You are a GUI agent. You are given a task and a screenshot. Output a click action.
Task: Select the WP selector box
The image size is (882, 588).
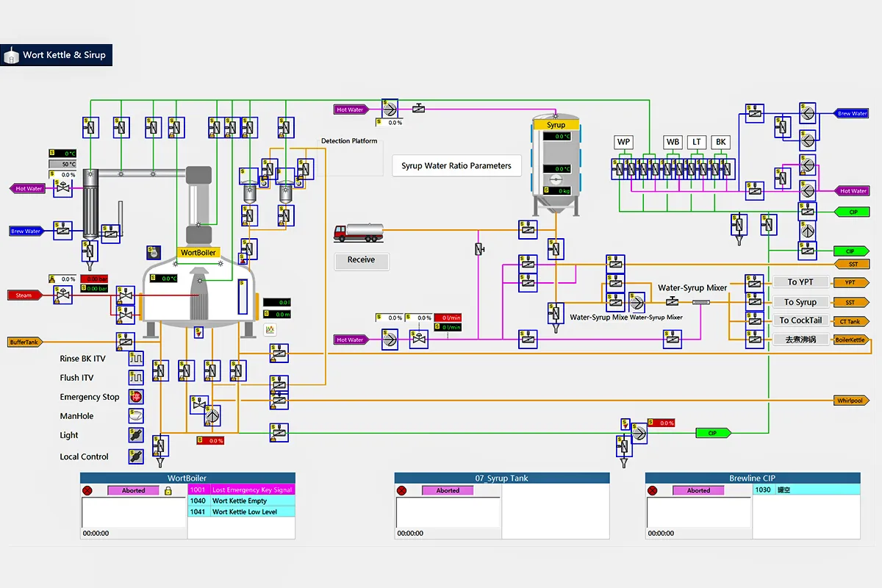(x=624, y=143)
